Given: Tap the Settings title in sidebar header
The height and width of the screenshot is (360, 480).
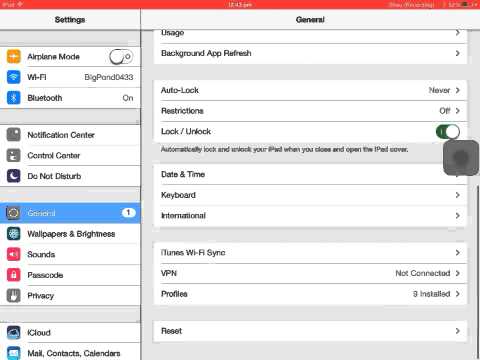Looking at the screenshot, I should 70,20.
